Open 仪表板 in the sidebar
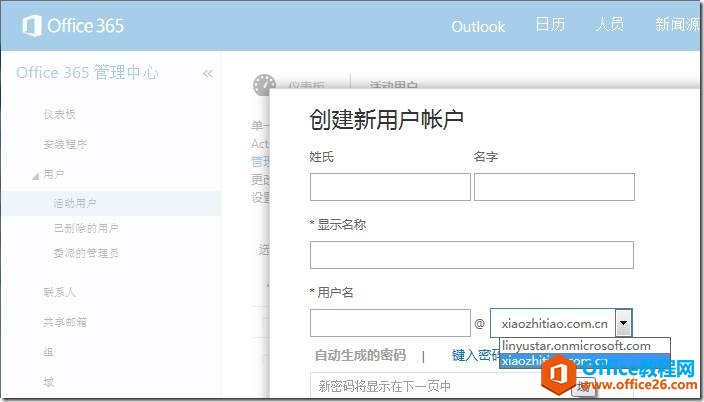The image size is (704, 402). pos(59,114)
